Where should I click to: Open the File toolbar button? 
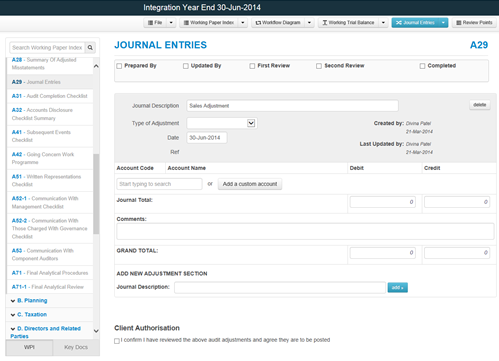click(x=155, y=23)
